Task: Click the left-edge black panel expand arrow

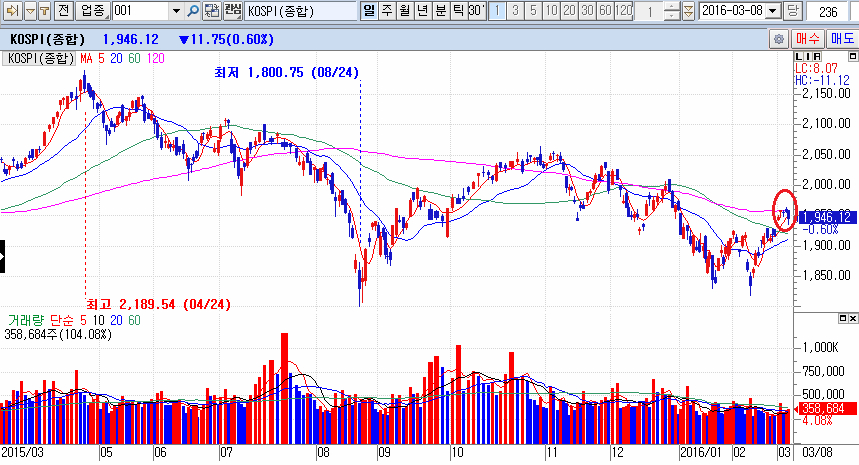Action: click(x=3, y=255)
